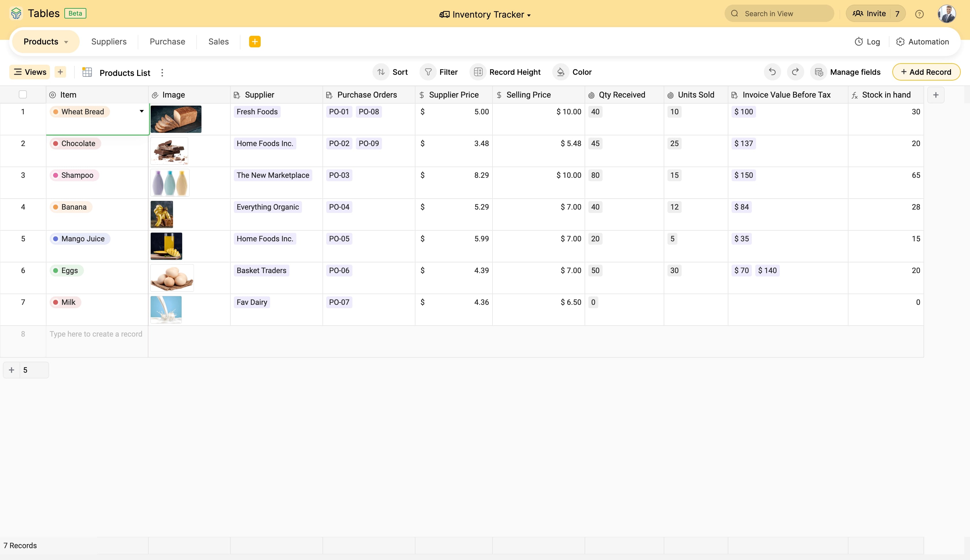Open the Log history clock icon
970x560 pixels.
click(859, 42)
